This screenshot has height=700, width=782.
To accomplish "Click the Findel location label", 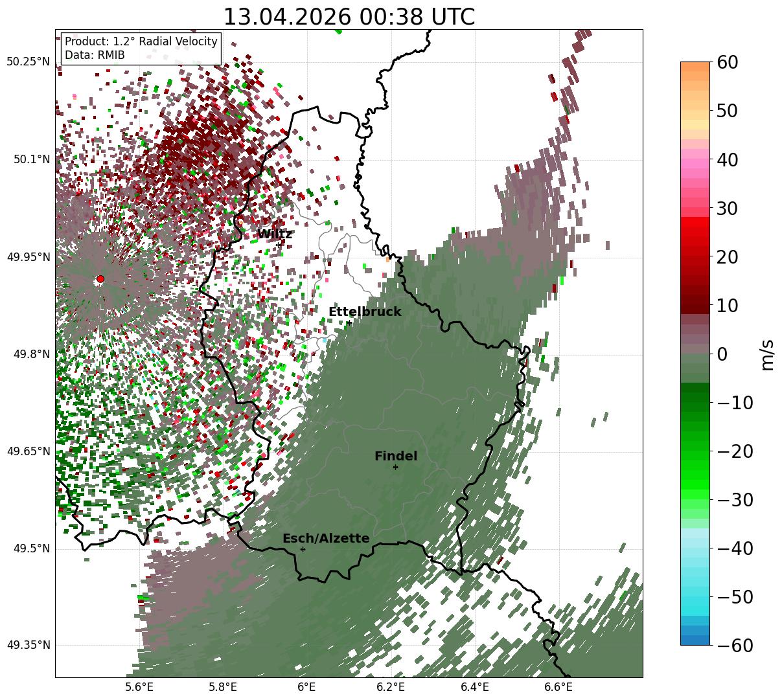I will coord(396,456).
